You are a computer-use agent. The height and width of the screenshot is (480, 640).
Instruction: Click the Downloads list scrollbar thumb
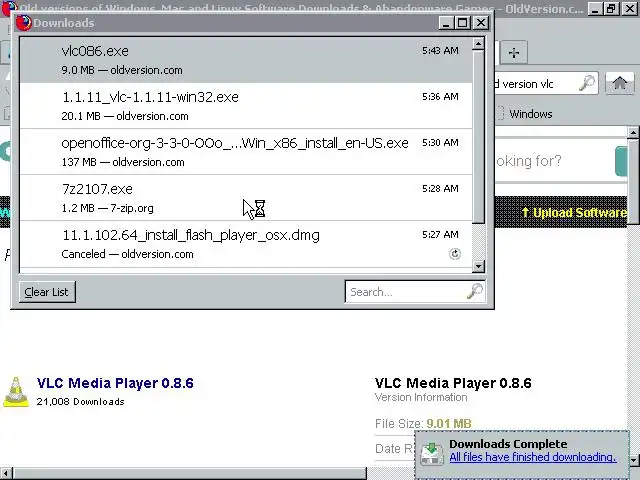click(x=478, y=137)
